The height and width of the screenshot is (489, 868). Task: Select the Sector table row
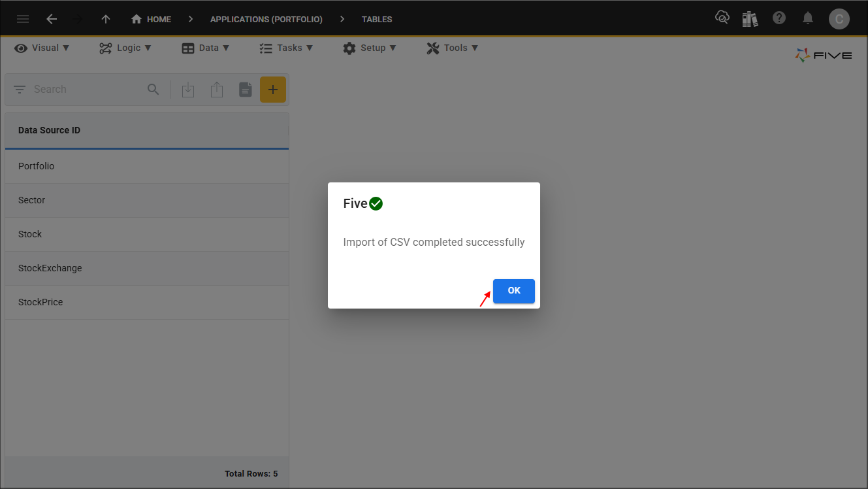147,200
